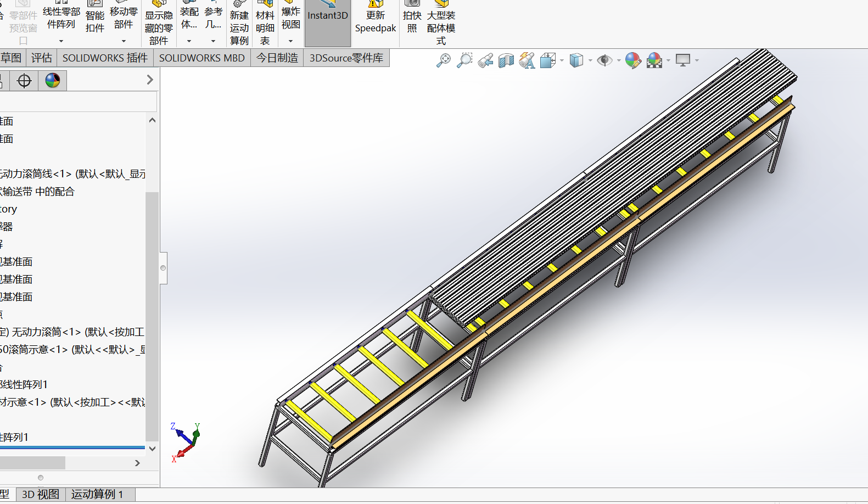Click the 新建运动算例 new motion study button
The width and height of the screenshot is (868, 504).
pos(239,23)
